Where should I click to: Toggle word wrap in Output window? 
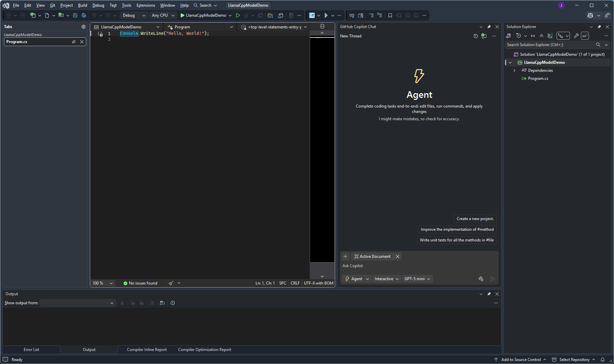[x=162, y=303]
